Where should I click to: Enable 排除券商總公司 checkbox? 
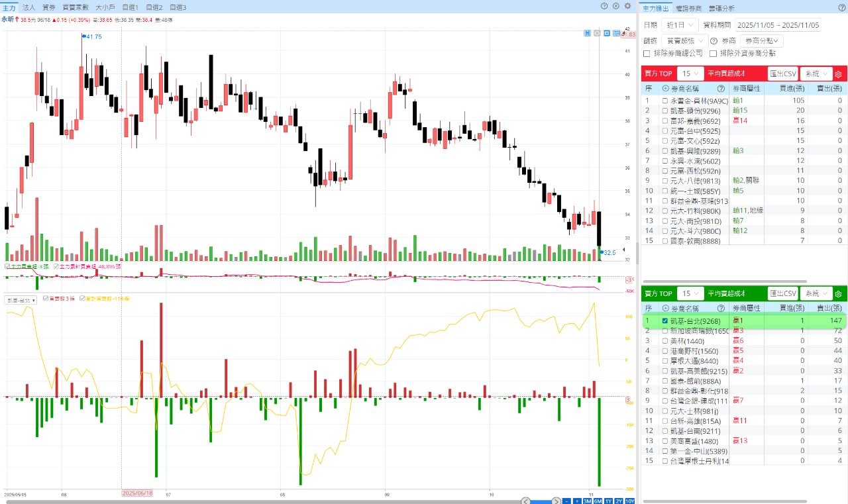pos(647,53)
